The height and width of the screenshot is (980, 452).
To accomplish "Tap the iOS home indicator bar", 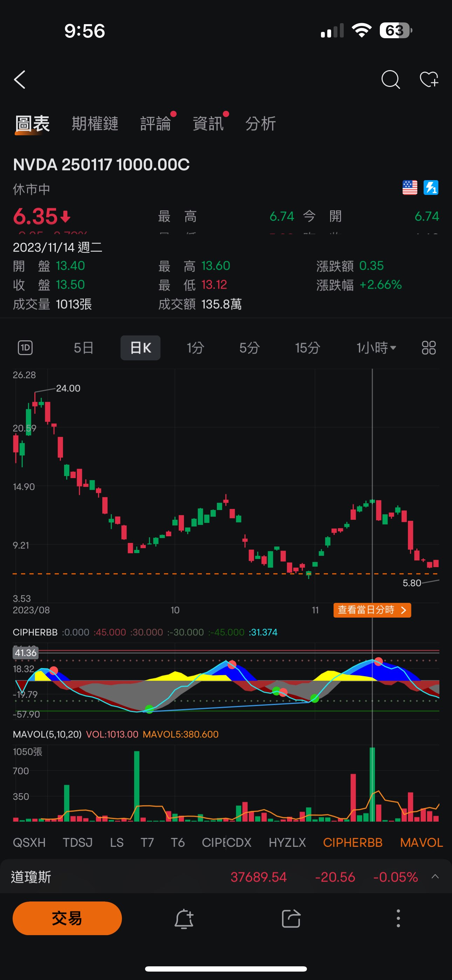I will pyautogui.click(x=226, y=968).
